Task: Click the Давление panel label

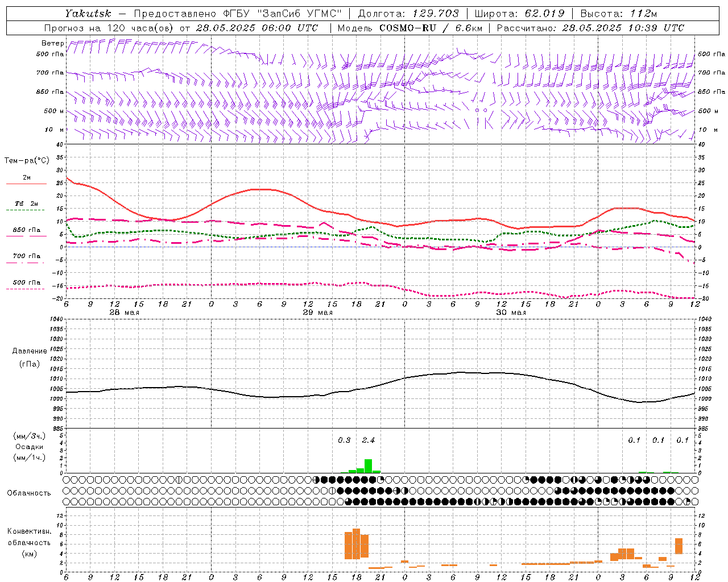Action: click(30, 351)
